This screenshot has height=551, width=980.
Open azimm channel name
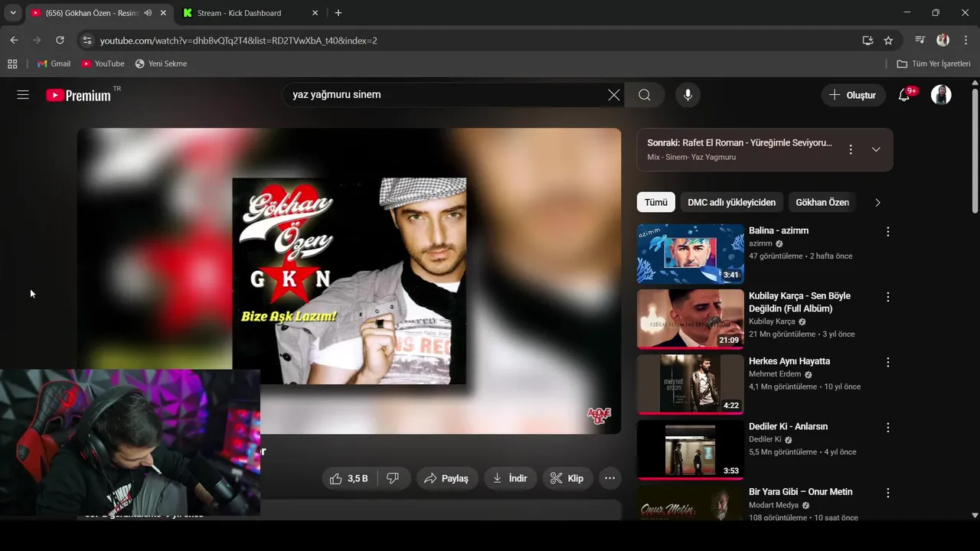760,243
